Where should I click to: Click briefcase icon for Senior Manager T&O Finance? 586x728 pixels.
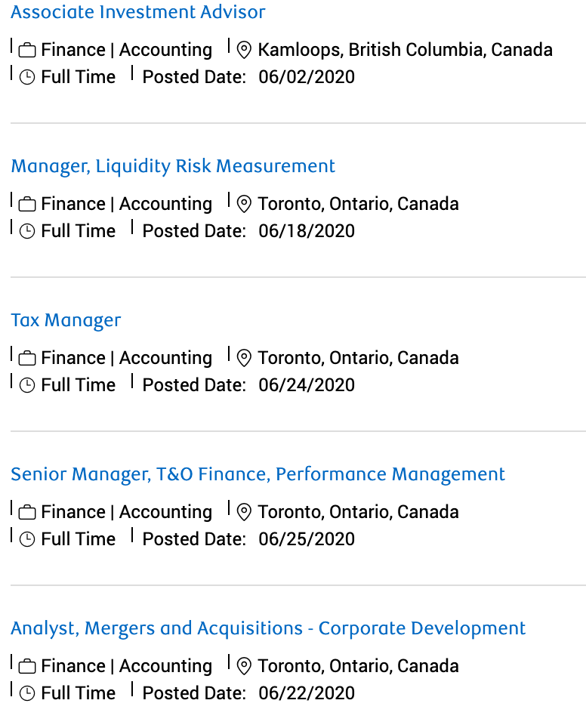coord(27,513)
